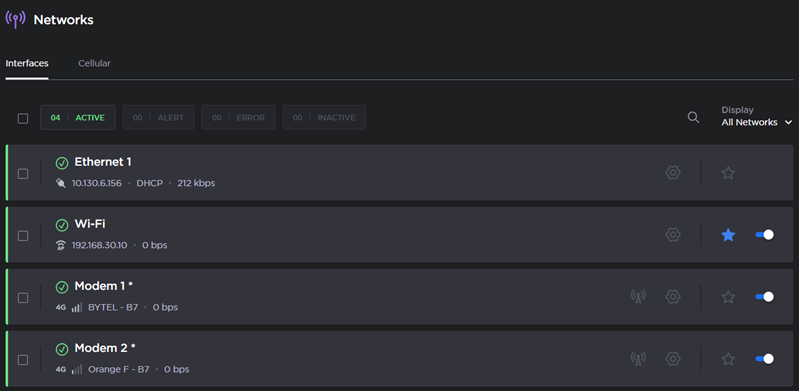Switch to the Interfaces tab
This screenshot has height=391, width=800.
click(27, 64)
